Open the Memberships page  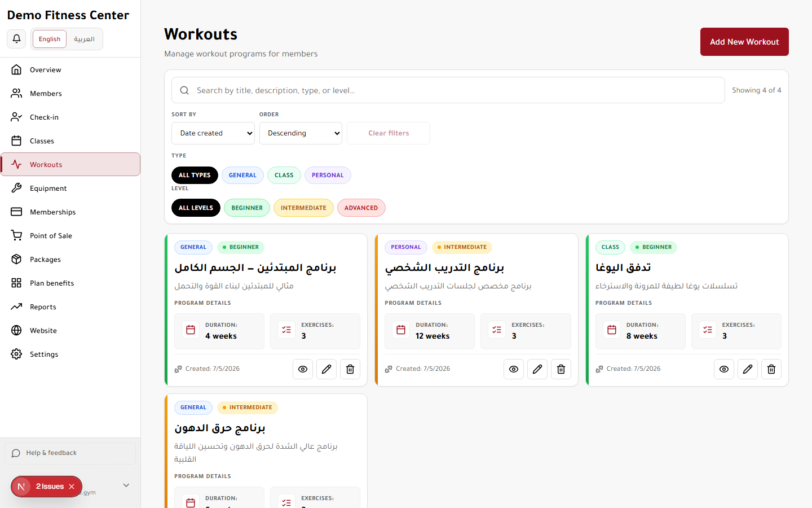(x=70, y=212)
